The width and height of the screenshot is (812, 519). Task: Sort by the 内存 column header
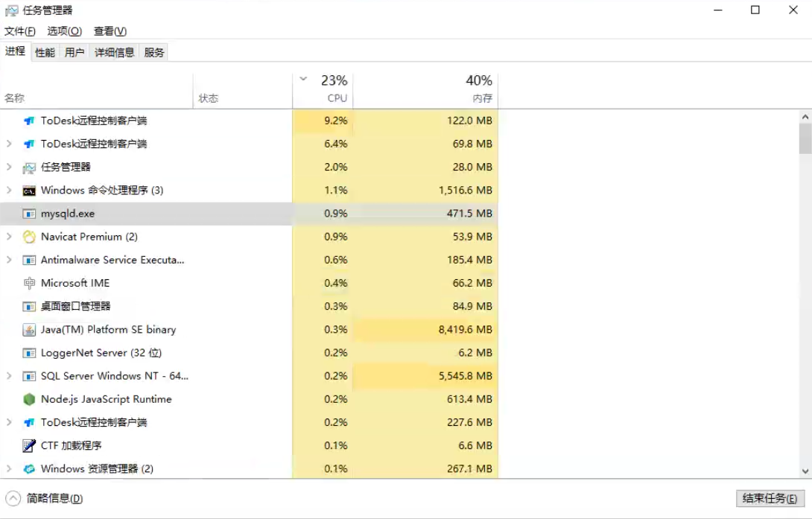point(425,91)
